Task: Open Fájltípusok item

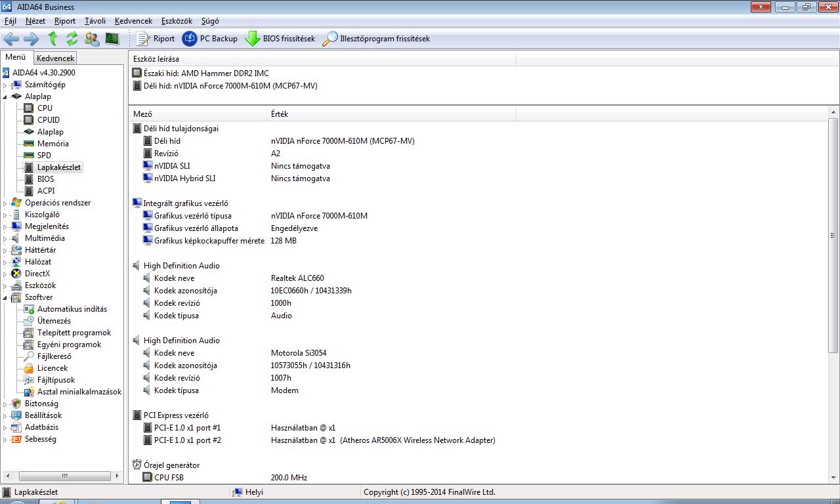Action: 56,380
